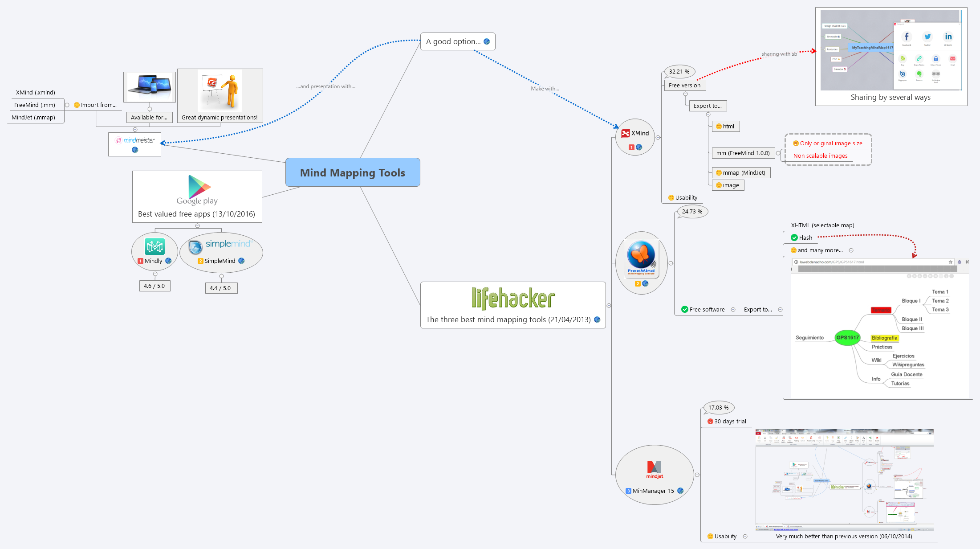Open the lifehacker three best mind mapping tools link
Viewport: 980px width, 549px height.
click(598, 320)
